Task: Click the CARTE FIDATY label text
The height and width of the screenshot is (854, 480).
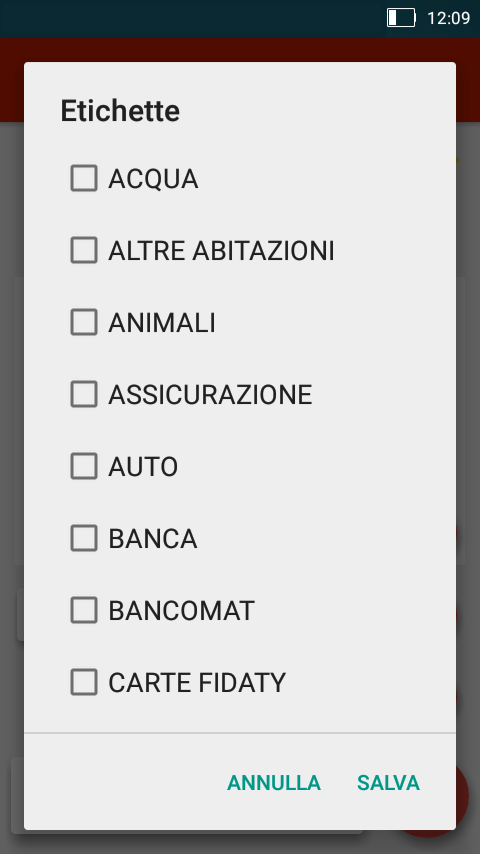Action: [197, 682]
